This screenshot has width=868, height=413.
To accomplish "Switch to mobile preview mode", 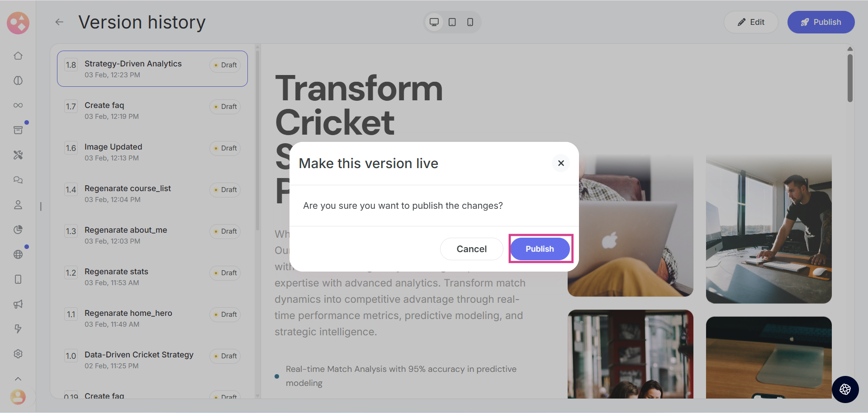I will click(470, 22).
